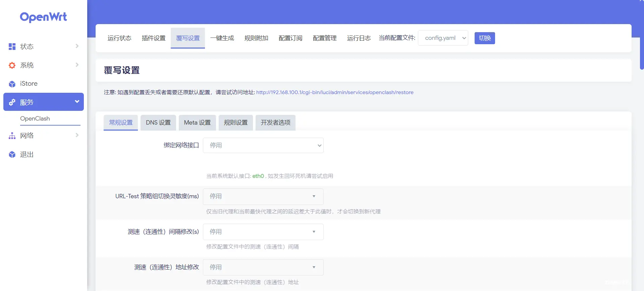Open the 测速（连通性）间隔修改 dropdown

(263, 232)
